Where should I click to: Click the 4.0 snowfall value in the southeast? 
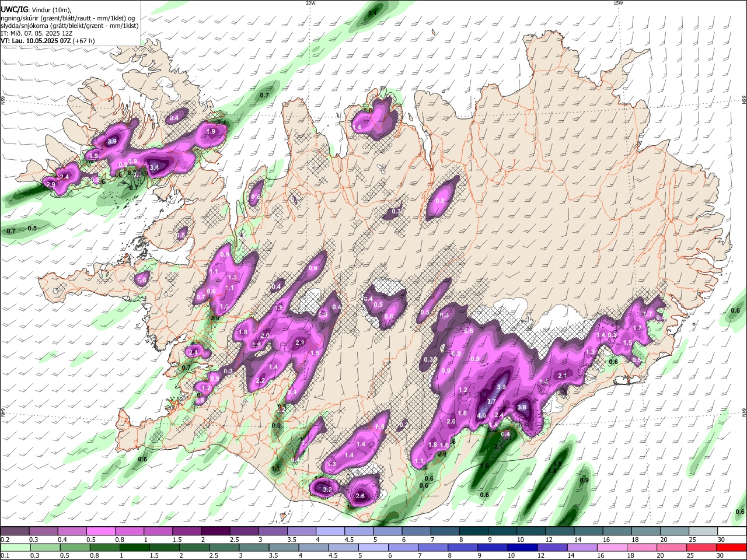pos(481,415)
